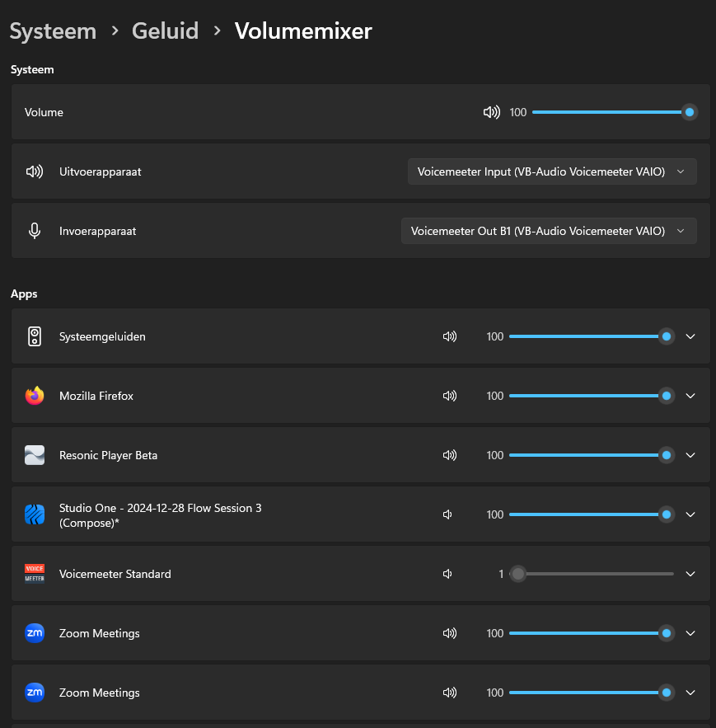Click the Resonic Player Beta app icon
The width and height of the screenshot is (716, 728).
[x=35, y=455]
